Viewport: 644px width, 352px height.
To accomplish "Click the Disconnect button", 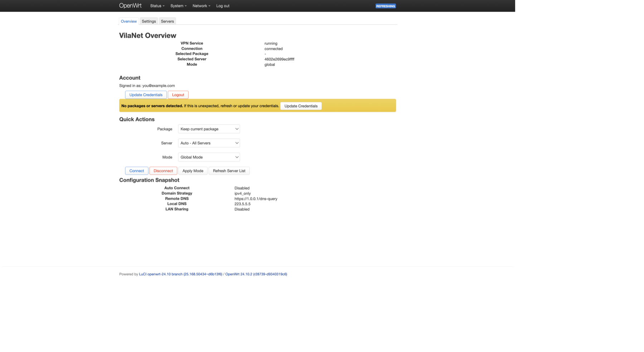I will (163, 171).
